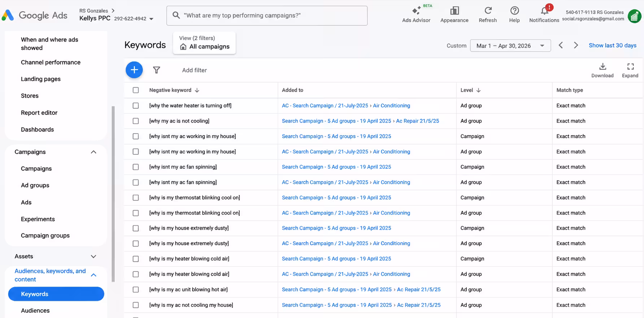Viewport: 644px width, 318px height.
Task: Check the row 'why my ac is not cooling'
Action: [x=136, y=121]
